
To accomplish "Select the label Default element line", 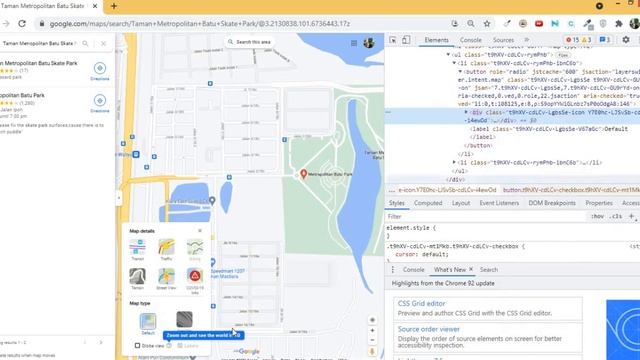I will [x=549, y=129].
